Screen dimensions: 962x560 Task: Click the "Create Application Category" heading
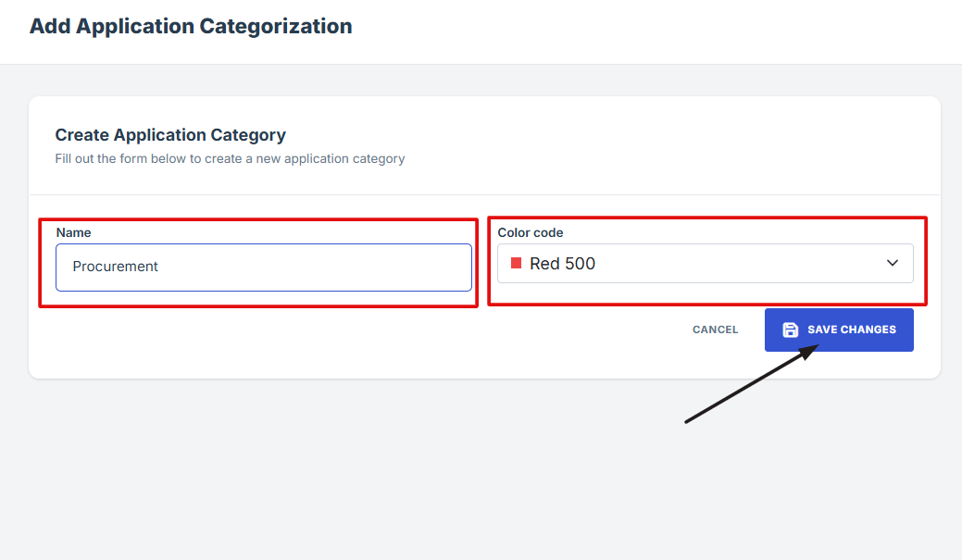pyautogui.click(x=170, y=135)
